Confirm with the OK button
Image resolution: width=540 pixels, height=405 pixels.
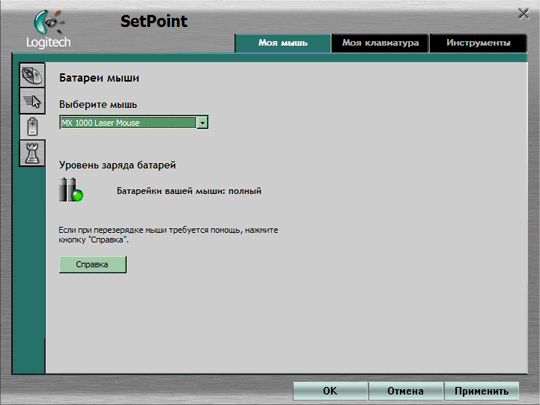[x=330, y=391]
